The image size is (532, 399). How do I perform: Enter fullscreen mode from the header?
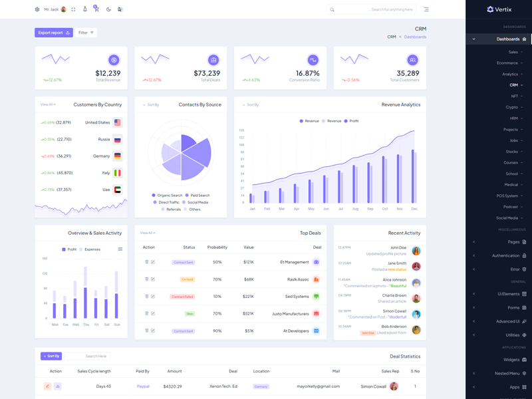point(74,9)
